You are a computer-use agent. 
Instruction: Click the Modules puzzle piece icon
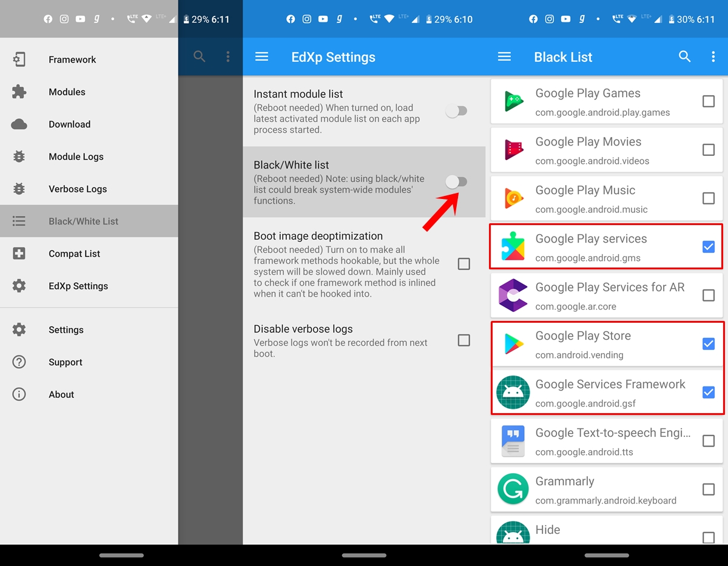pos(19,92)
